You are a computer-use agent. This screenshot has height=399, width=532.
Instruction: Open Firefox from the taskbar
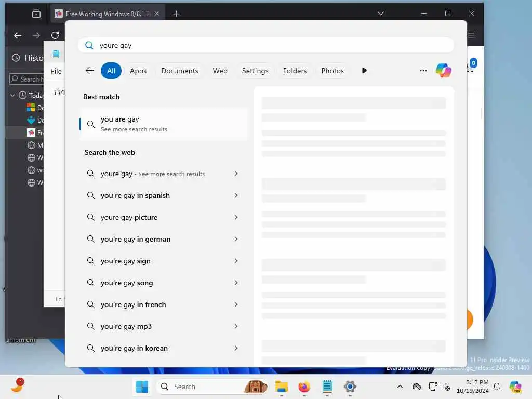pos(304,387)
